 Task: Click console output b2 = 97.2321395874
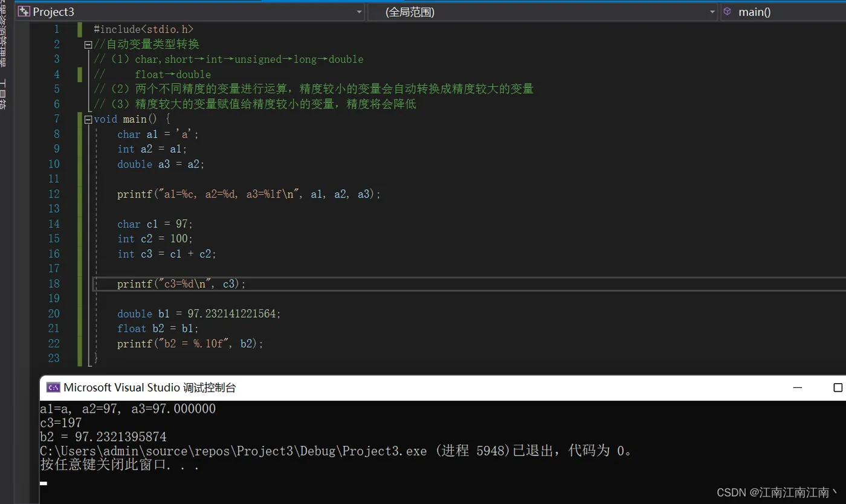(103, 437)
